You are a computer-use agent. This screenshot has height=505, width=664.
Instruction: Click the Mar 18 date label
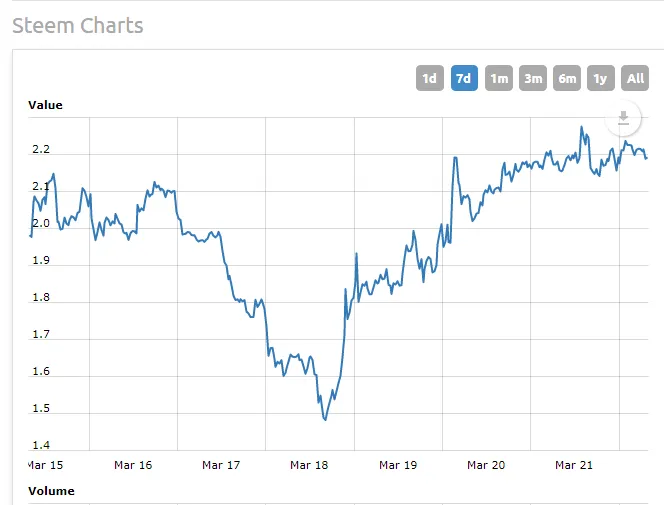(309, 465)
